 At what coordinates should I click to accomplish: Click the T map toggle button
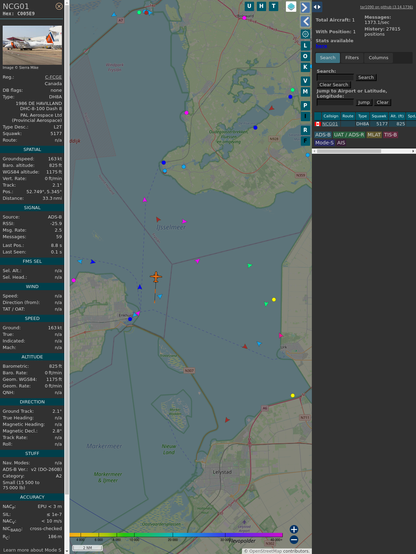point(274,6)
